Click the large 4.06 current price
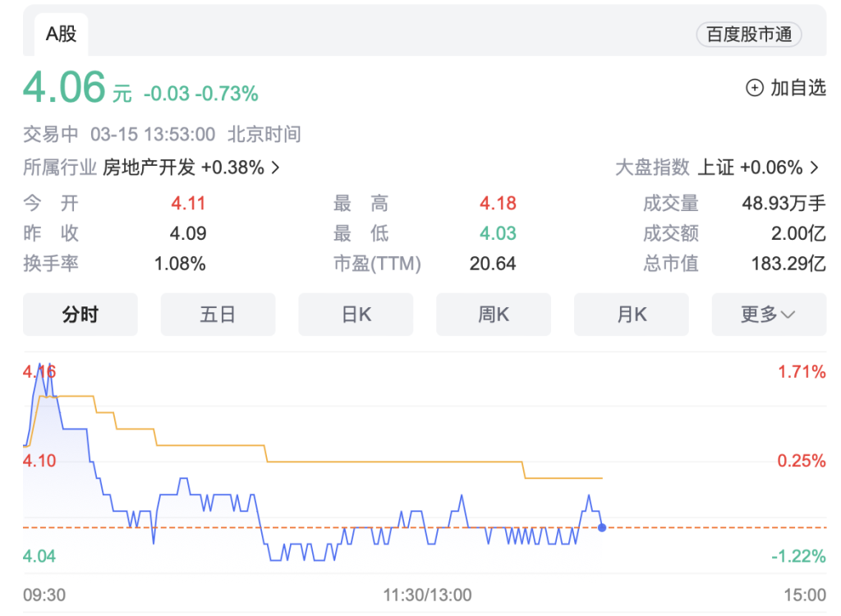Image resolution: width=841 pixels, height=616 pixels. click(x=65, y=87)
